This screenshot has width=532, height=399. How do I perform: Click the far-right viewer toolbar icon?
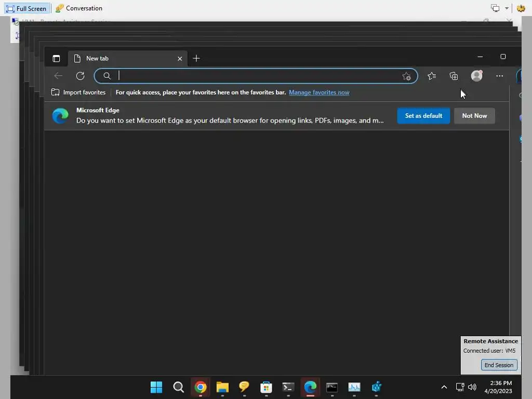tap(521, 8)
